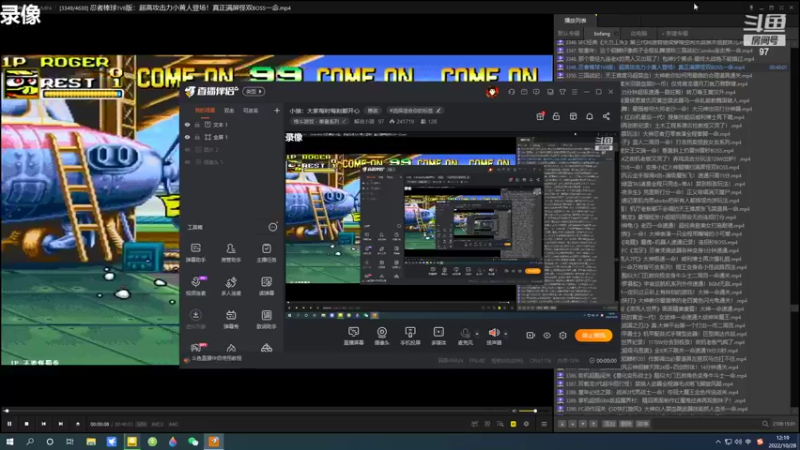Click the 添加 button under the playlist
Screen dimensions: 800x450
[609, 424]
